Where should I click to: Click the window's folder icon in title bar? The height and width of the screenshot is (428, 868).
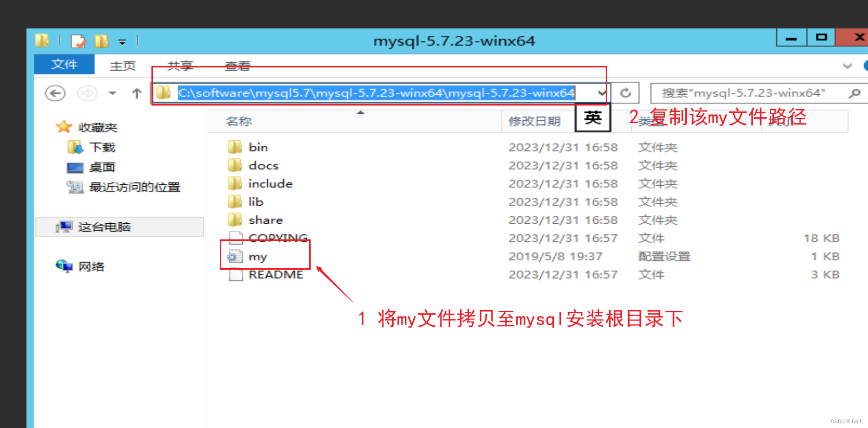(42, 41)
